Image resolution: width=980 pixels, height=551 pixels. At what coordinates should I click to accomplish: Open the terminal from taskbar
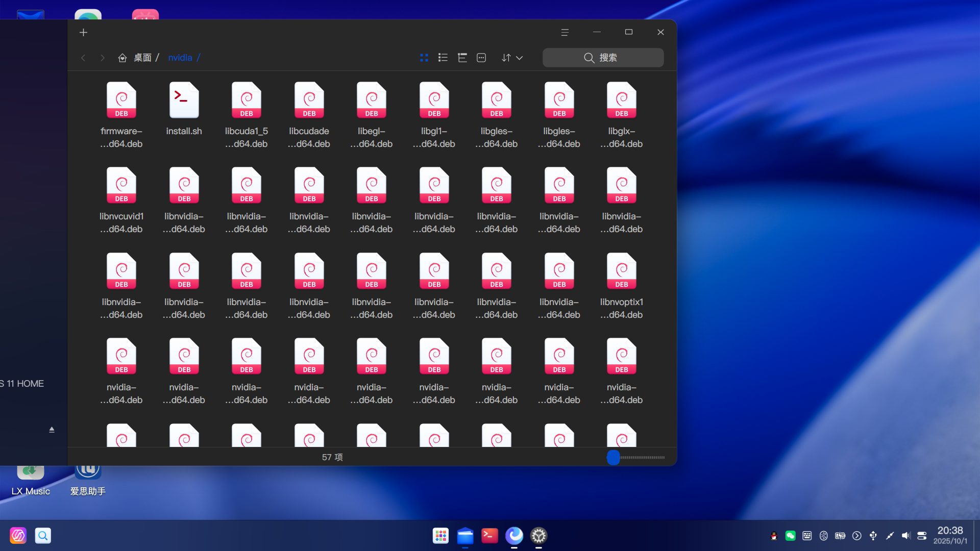click(x=489, y=536)
